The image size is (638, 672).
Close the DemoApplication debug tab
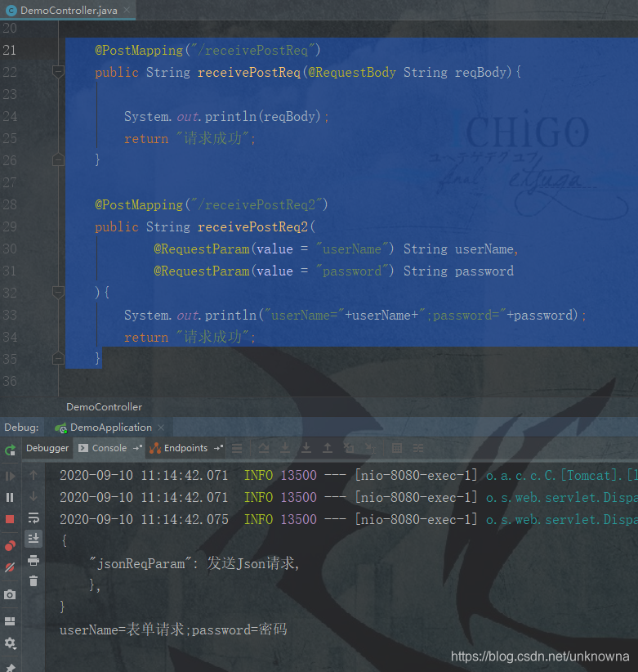161,428
